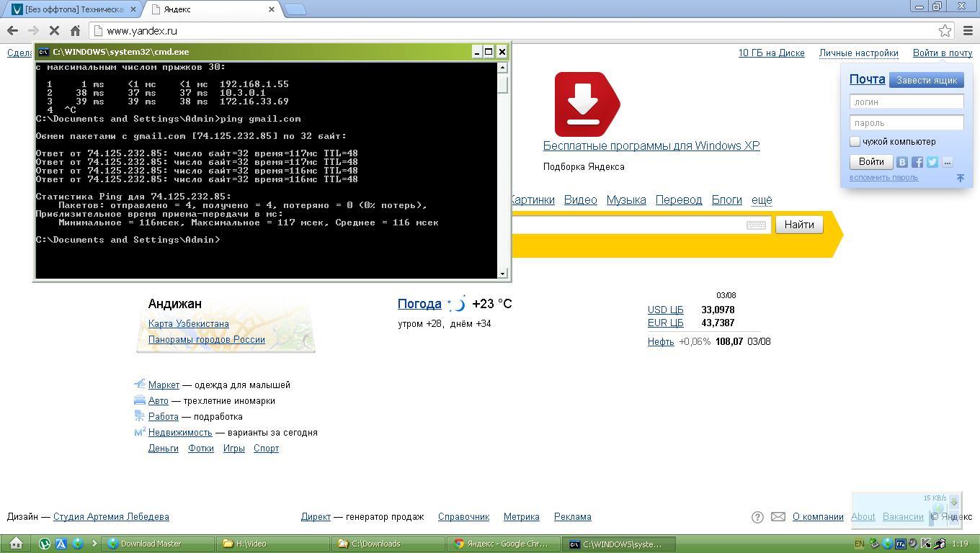Open the Блоги service tab
The height and width of the screenshot is (553, 980).
726,199
